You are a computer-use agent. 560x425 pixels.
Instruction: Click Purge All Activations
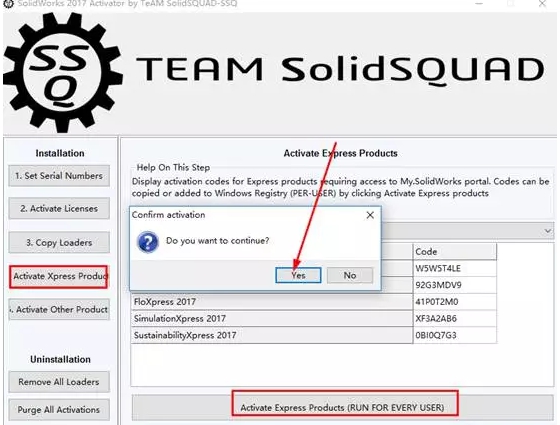59,410
